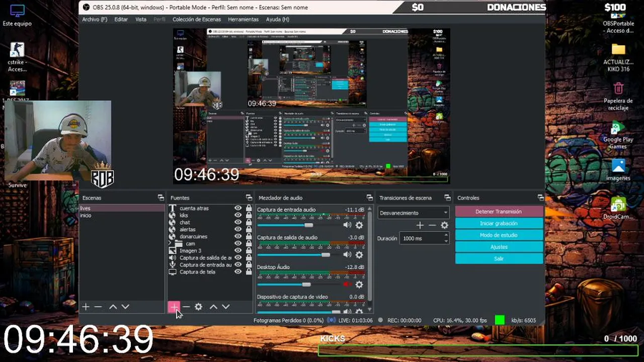The height and width of the screenshot is (362, 644).
Task: Undock the Fuentes panel
Action: point(249,198)
